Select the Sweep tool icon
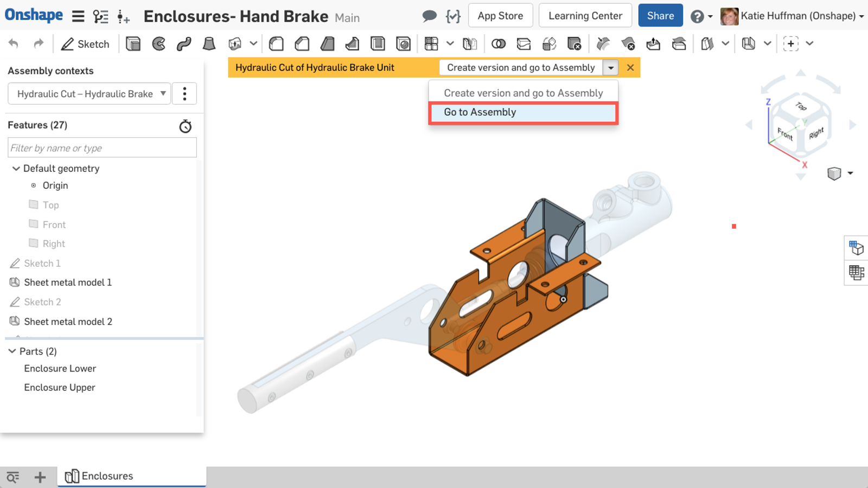This screenshot has width=868, height=488. (x=184, y=44)
